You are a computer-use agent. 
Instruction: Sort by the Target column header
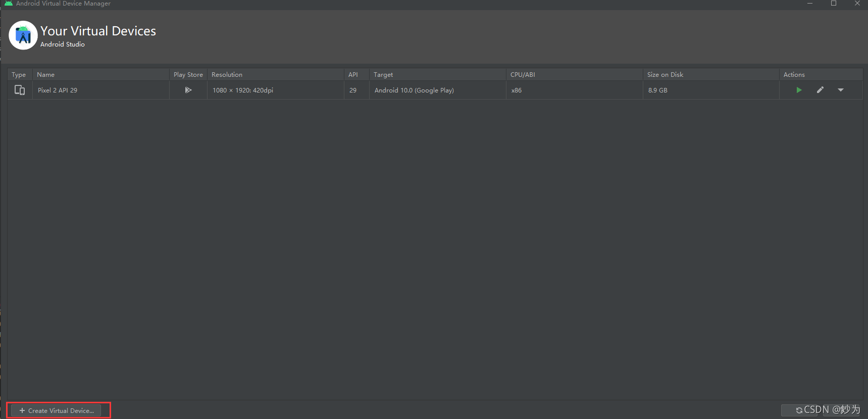(x=438, y=74)
